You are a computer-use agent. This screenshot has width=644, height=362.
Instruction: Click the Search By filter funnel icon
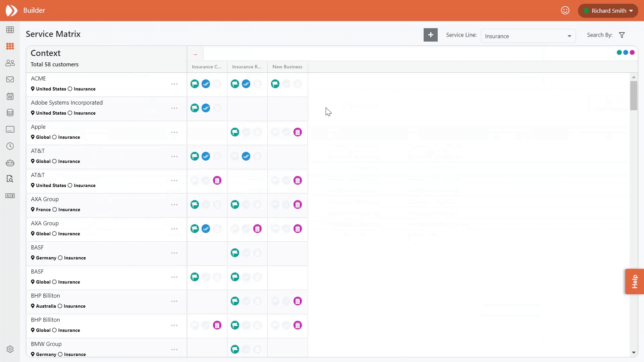[622, 35]
